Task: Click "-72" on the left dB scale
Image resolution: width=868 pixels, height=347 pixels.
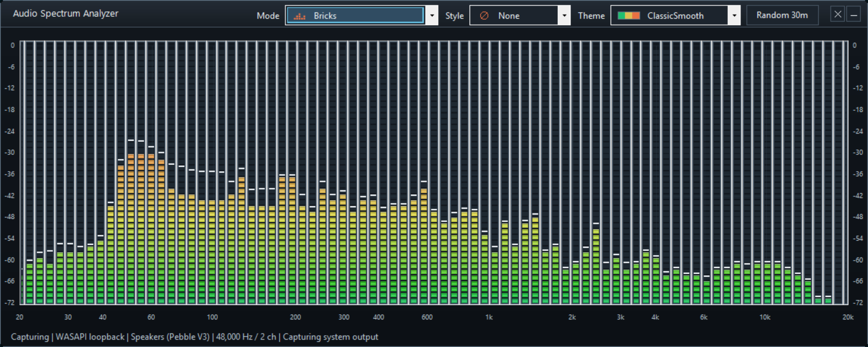Action: 10,303
